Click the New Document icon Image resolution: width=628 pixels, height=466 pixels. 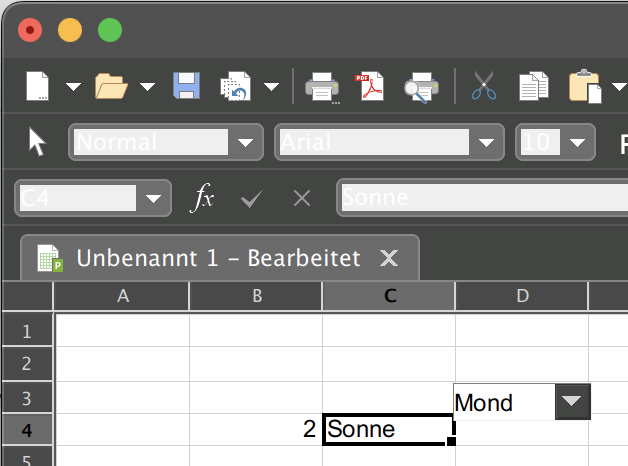[x=37, y=87]
